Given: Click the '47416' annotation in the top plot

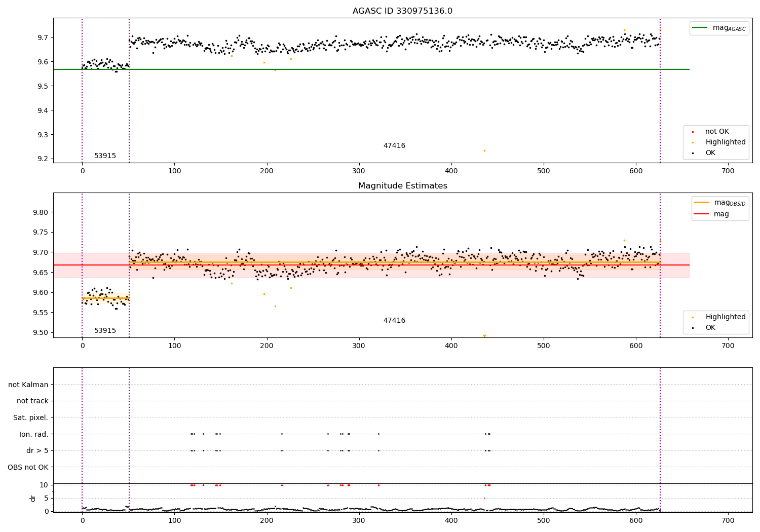Looking at the screenshot, I should click(x=394, y=146).
